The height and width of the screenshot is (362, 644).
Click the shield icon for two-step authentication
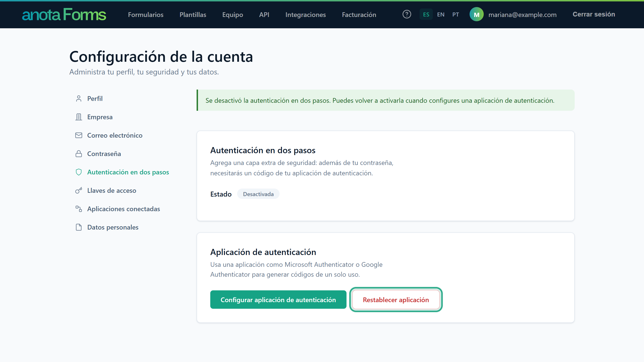(79, 172)
